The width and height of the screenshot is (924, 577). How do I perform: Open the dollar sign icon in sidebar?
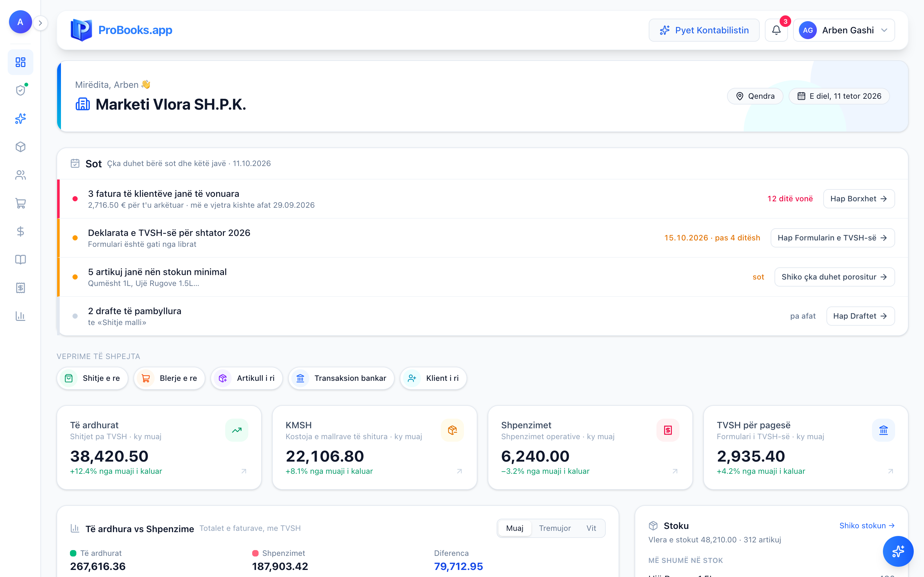20,232
